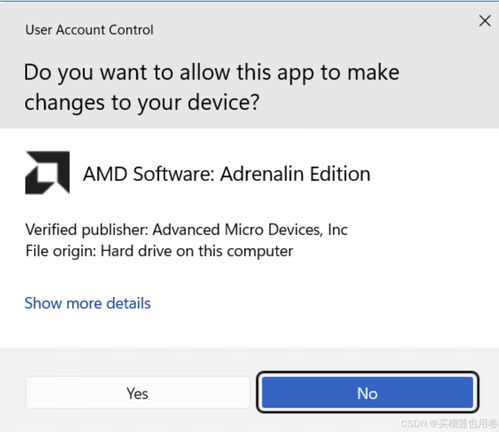Viewport: 499px width, 432px height.
Task: Click the AMD arrow logo icon
Action: (x=47, y=172)
